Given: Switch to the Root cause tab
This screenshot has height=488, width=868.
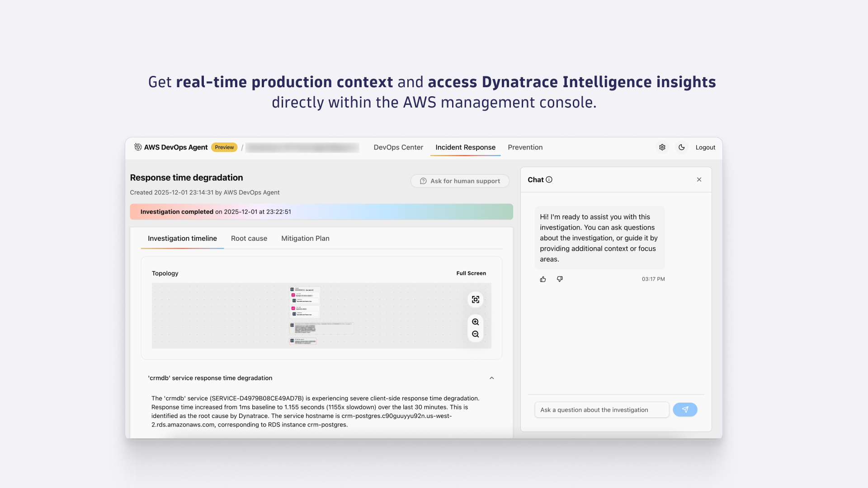Looking at the screenshot, I should click(x=249, y=239).
